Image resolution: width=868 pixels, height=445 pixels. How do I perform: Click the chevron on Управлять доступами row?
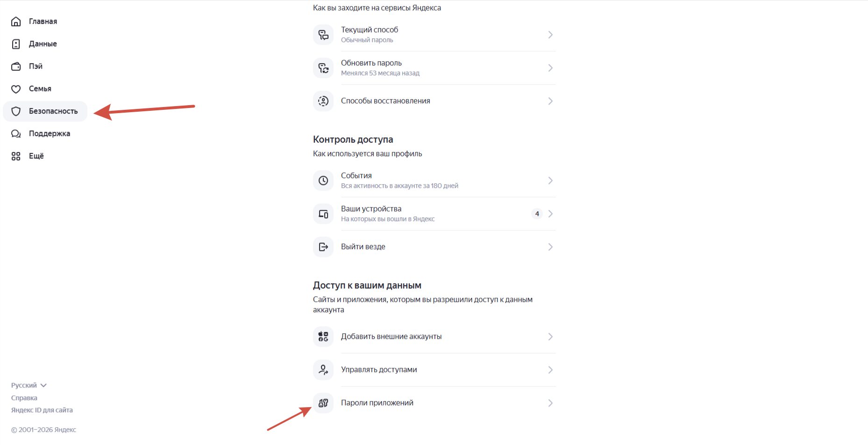[550, 370]
